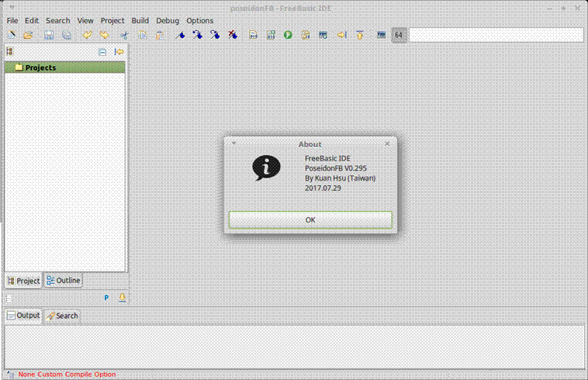Screen dimensions: 588x380
Task: Click the None Custom Compile Option status text
Action: (67, 375)
